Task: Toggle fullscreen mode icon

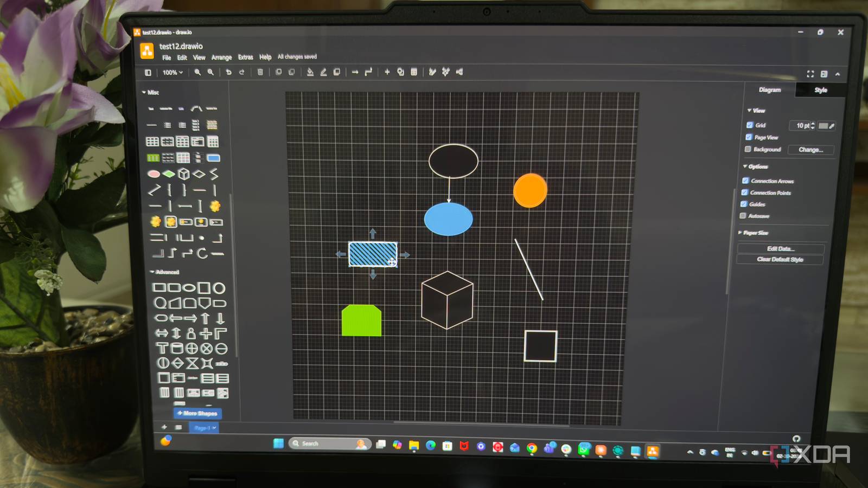Action: pyautogui.click(x=810, y=74)
